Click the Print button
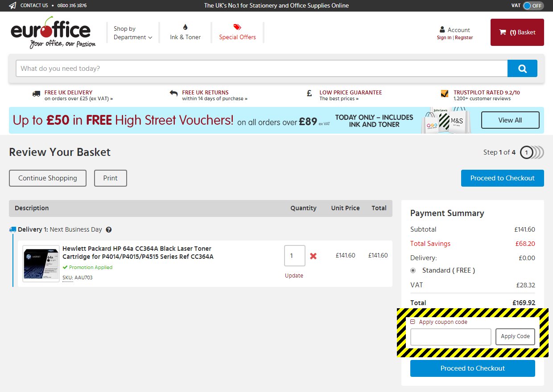This screenshot has width=553, height=392. pos(111,178)
